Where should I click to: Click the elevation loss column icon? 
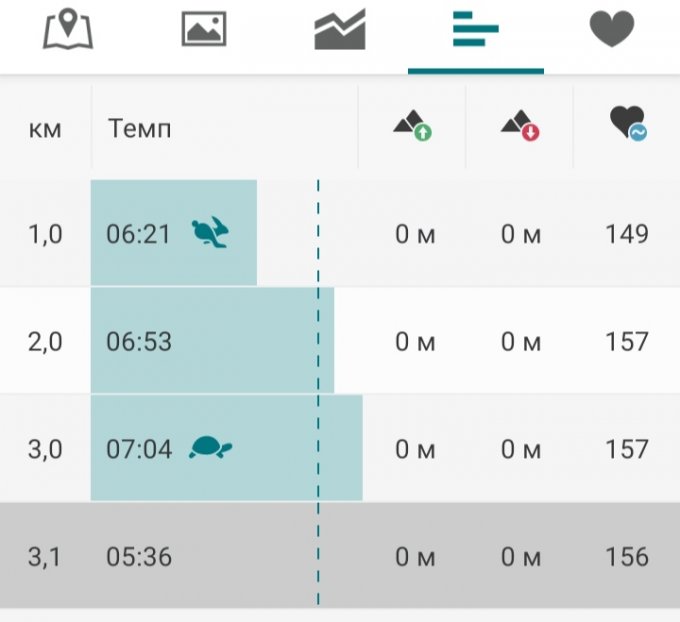520,126
